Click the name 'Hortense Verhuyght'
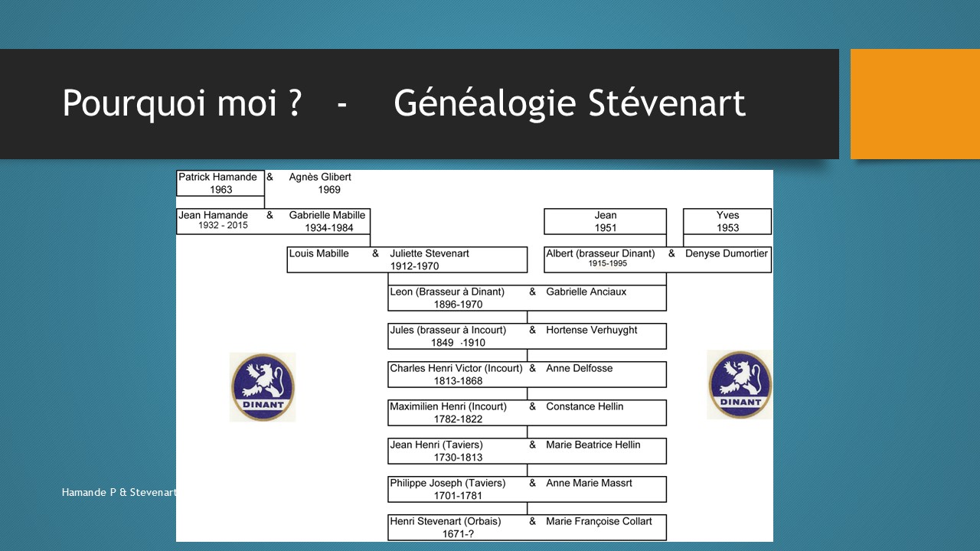The height and width of the screenshot is (551, 980). coord(592,330)
